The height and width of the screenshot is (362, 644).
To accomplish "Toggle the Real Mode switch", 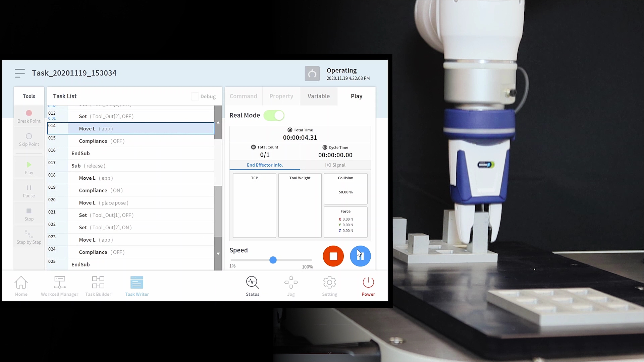I will coord(274,115).
